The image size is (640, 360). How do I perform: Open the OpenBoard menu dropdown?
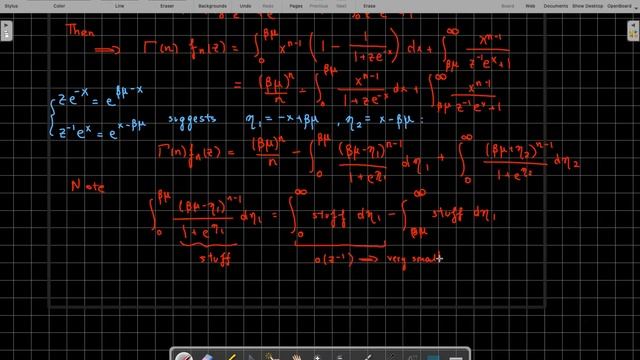tap(621, 6)
